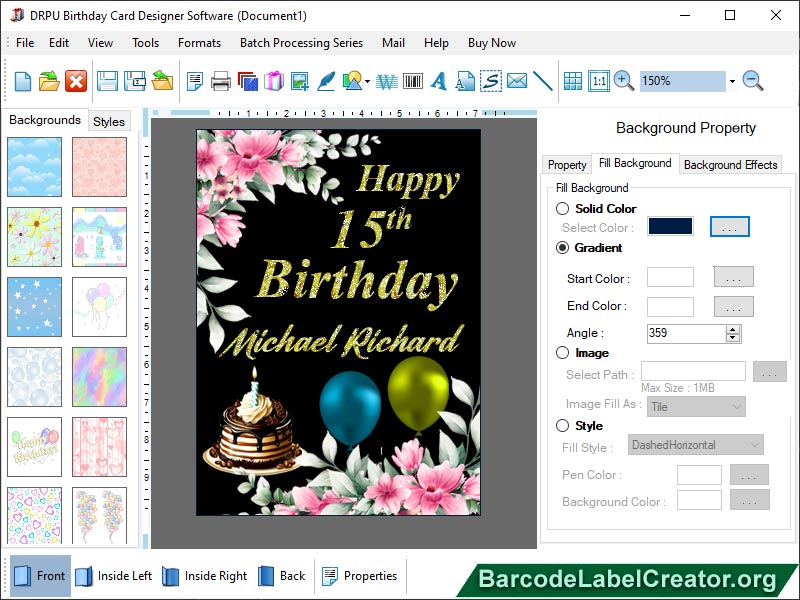This screenshot has width=800, height=600.
Task: Increase the Angle with the up arrow
Action: (x=733, y=329)
